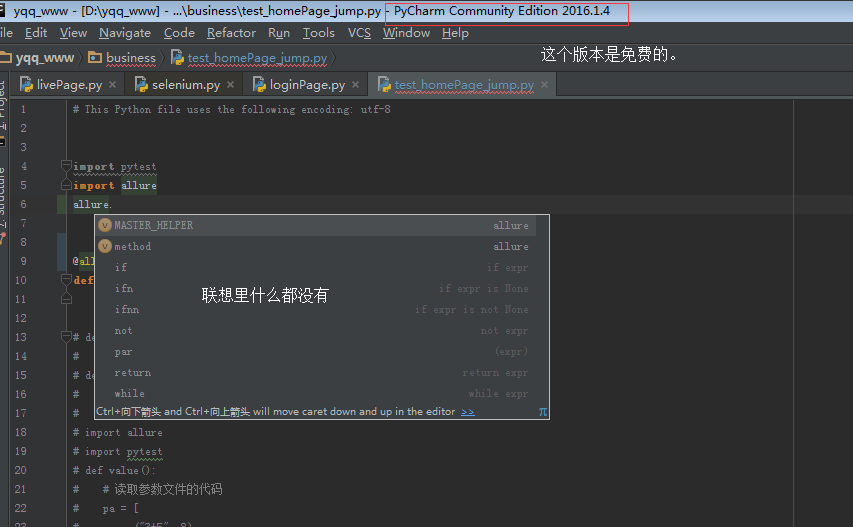Click the pi icon in completion popup
Viewport: 853px width, 527px height.
(542, 412)
